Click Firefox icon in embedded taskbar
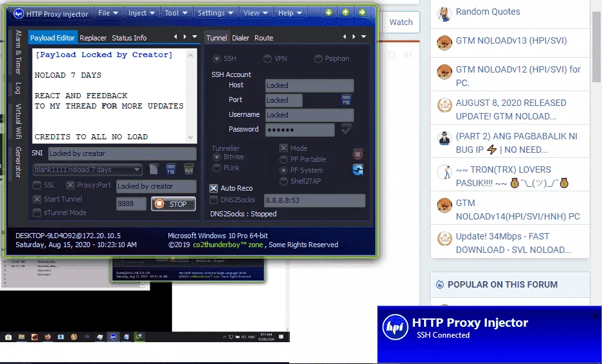602x364 pixels. click(48, 337)
